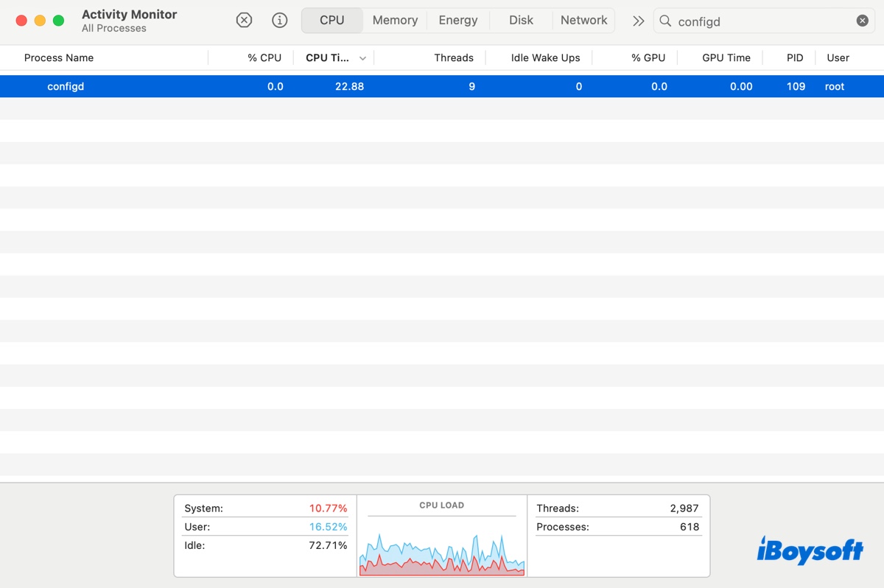
Task: Sort by PID column header
Action: pos(795,57)
